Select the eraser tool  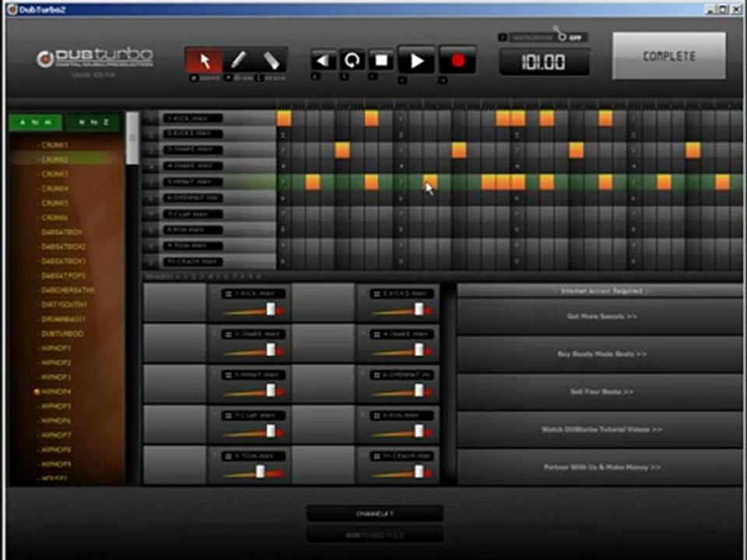[x=271, y=61]
